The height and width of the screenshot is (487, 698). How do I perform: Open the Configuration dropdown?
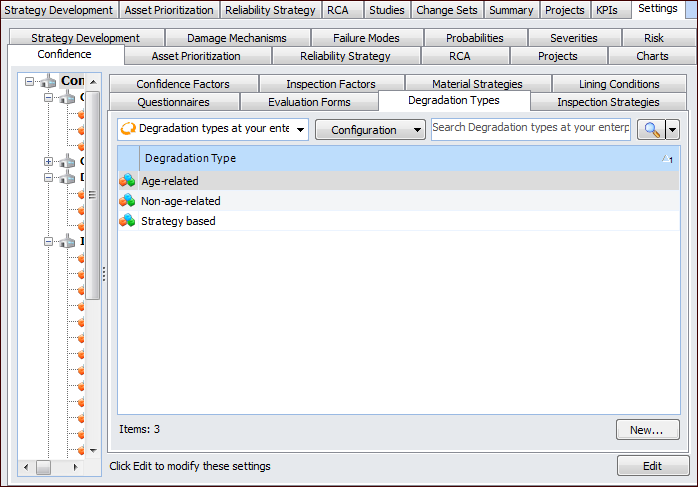point(370,130)
